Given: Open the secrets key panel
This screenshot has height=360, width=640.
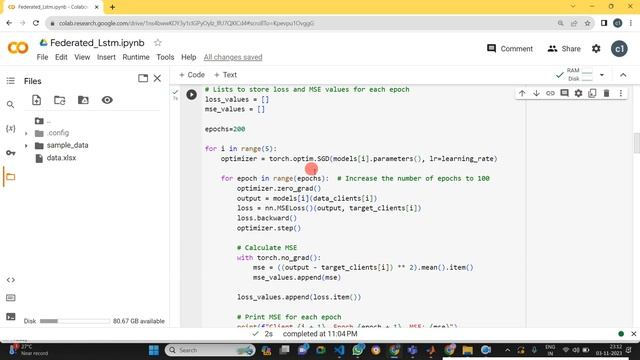Looking at the screenshot, I should (x=11, y=153).
